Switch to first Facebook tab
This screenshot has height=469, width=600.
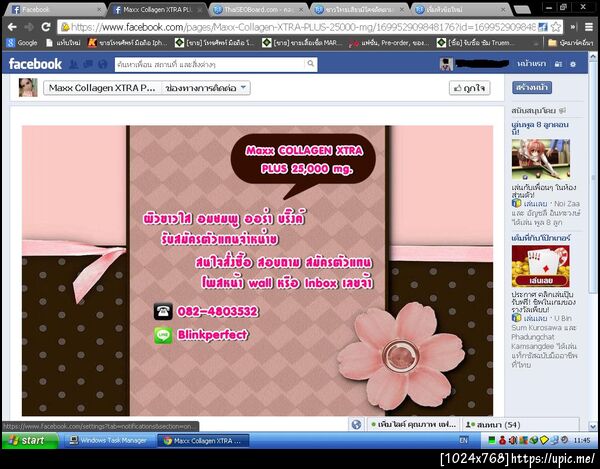coord(55,10)
